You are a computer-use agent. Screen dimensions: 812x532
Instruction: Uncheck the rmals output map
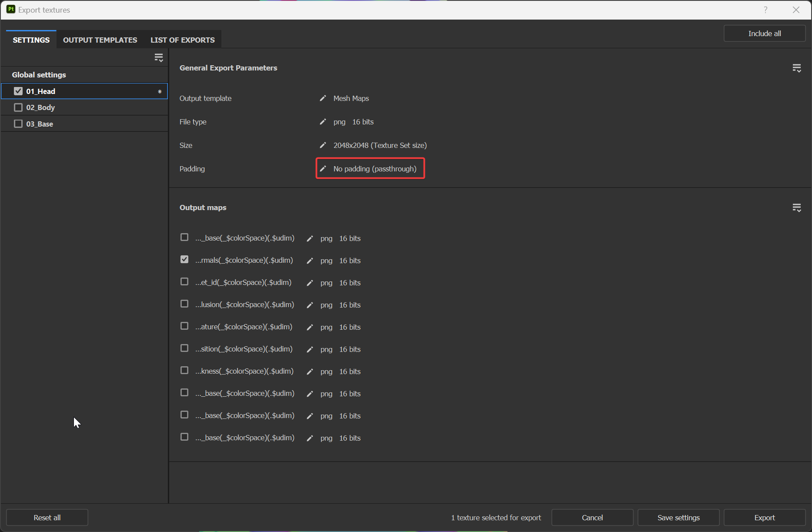point(184,259)
